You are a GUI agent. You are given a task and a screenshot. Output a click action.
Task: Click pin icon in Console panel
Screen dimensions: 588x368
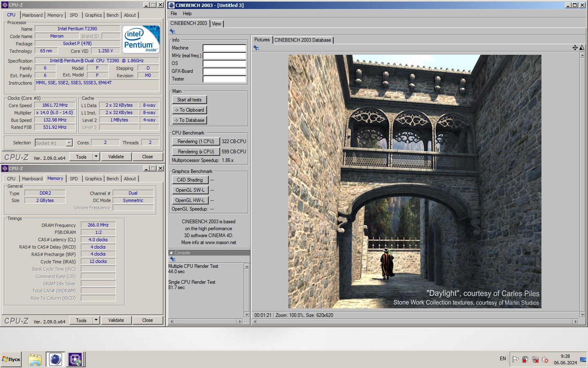pos(172,259)
